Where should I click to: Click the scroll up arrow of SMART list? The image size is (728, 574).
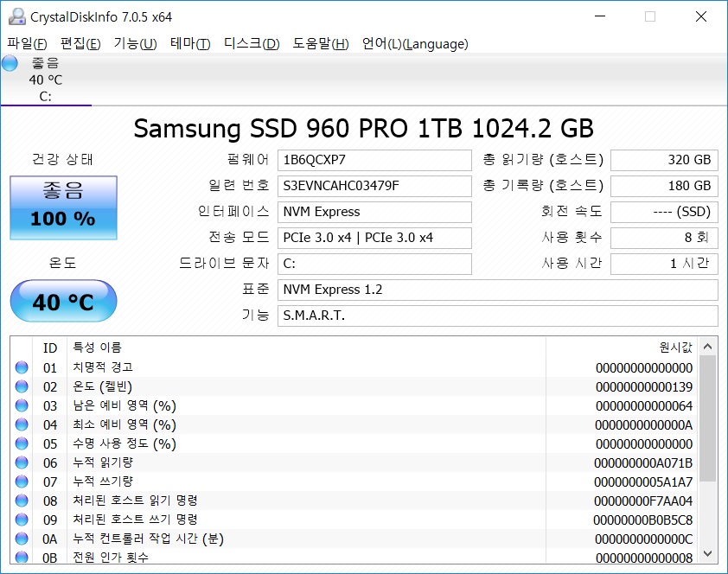coord(707,346)
